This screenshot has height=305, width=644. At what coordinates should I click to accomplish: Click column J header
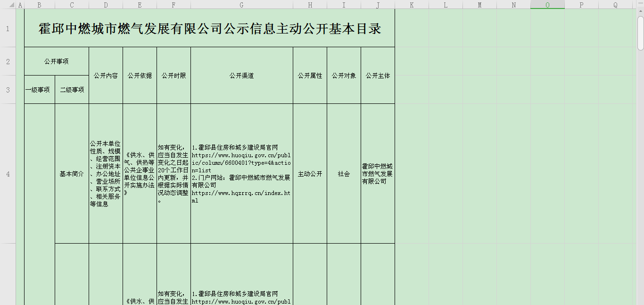(x=378, y=5)
